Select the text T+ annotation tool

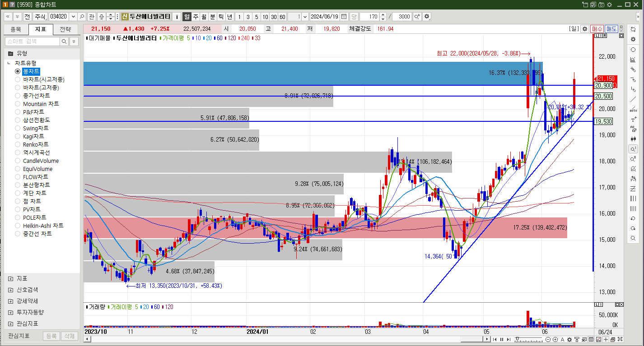point(633,119)
